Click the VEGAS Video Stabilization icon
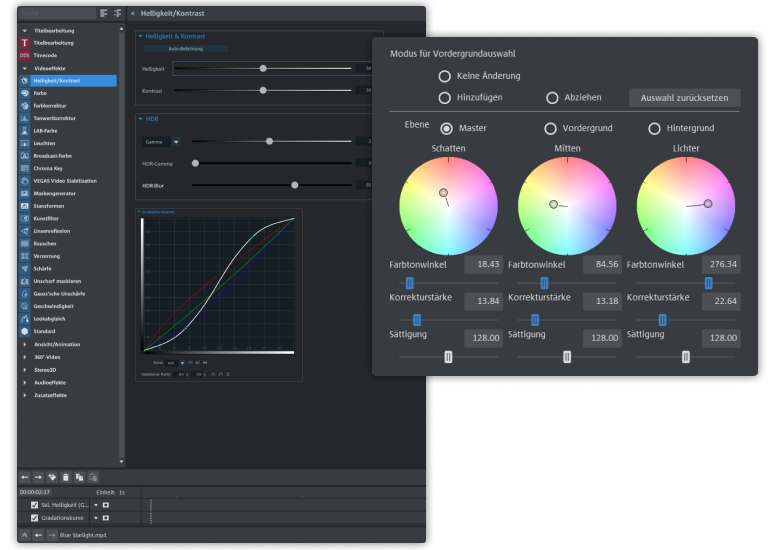Viewport: 770px width, 550px height. [25, 181]
